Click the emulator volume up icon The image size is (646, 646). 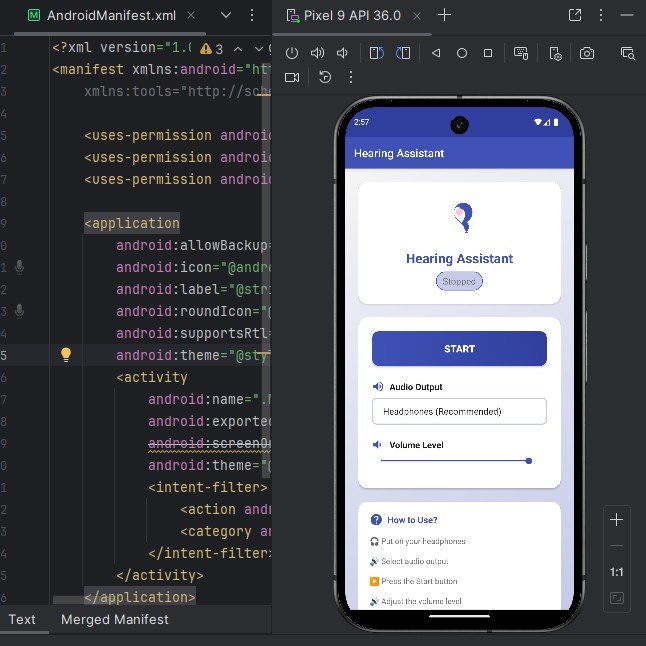point(318,53)
